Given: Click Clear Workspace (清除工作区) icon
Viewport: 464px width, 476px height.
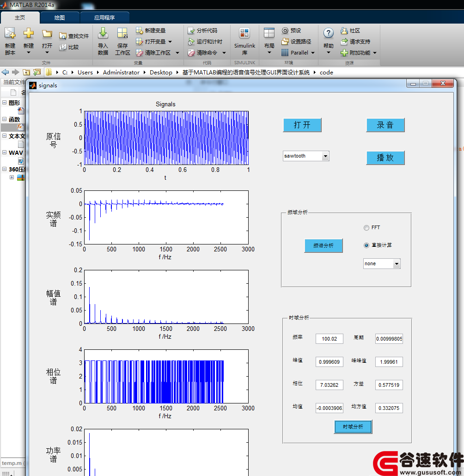Looking at the screenshot, I should (x=139, y=53).
